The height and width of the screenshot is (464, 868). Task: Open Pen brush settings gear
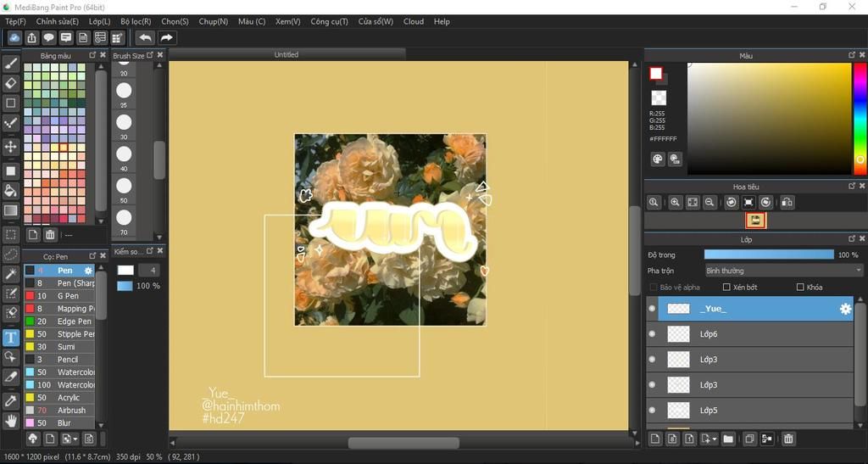point(88,271)
